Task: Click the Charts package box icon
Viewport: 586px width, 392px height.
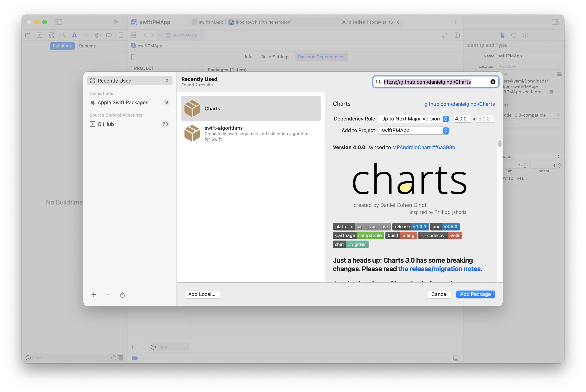Action: pyautogui.click(x=192, y=108)
